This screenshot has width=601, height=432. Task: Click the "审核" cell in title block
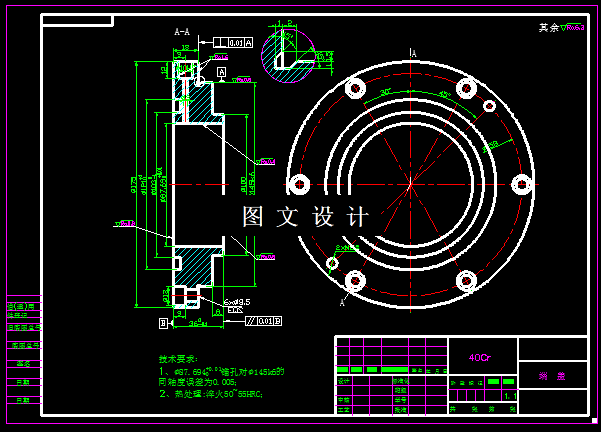pos(343,400)
